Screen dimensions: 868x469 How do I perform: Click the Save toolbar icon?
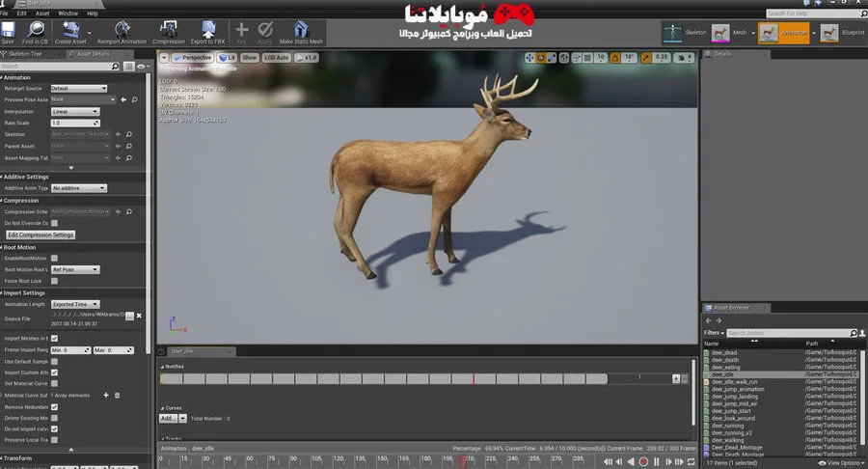click(x=8, y=29)
